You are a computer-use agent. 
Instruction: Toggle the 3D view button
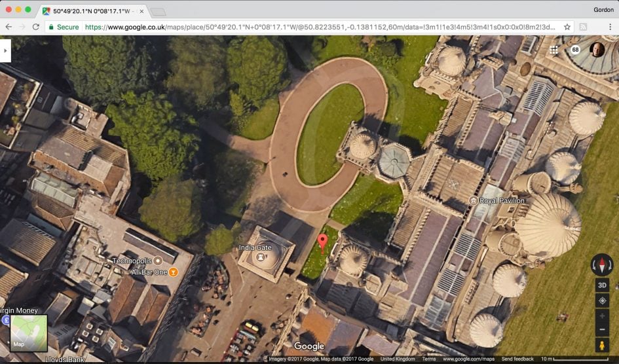coord(602,285)
